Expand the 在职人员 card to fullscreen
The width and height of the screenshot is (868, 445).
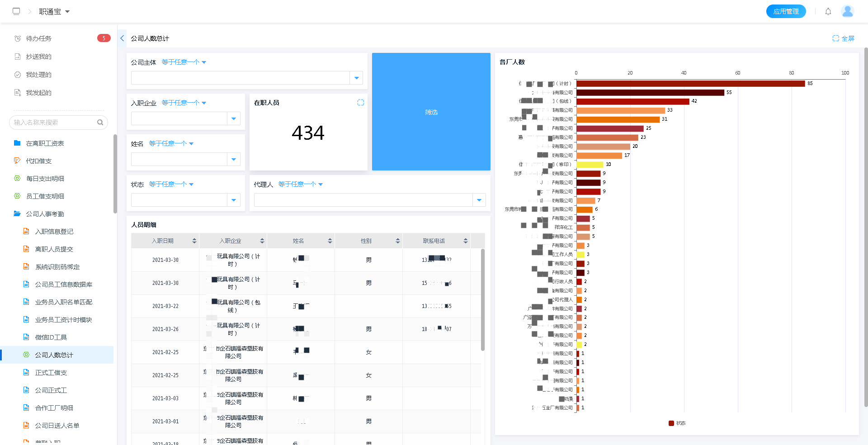pyautogui.click(x=360, y=103)
